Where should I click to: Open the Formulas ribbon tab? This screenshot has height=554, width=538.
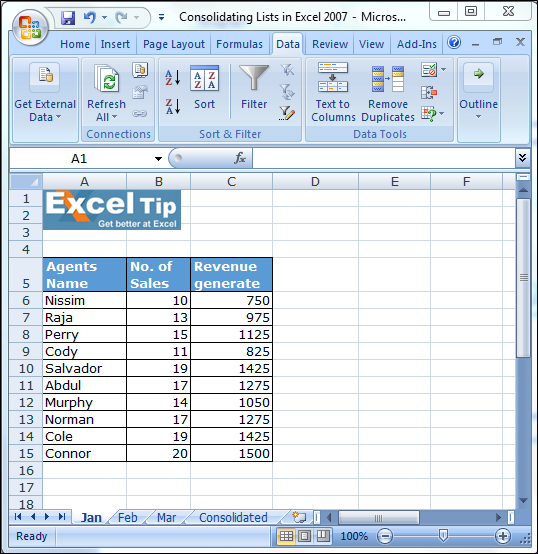[x=239, y=44]
